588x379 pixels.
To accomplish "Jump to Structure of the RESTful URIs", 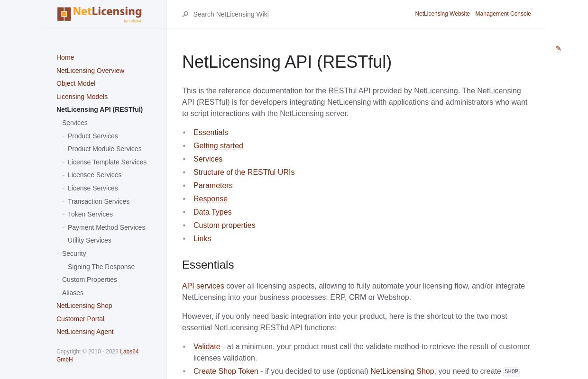I will click(244, 172).
